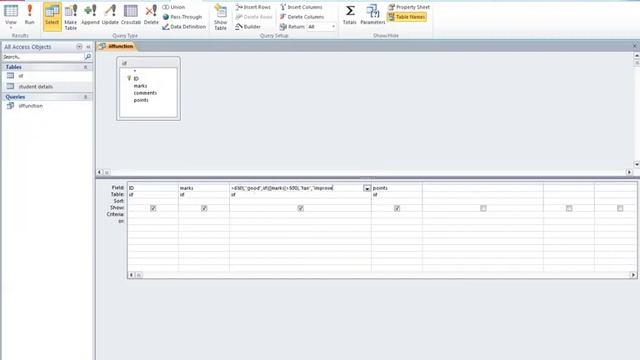This screenshot has width=640, height=360.
Task: Click the points Field cell in query grid
Action: [397, 188]
